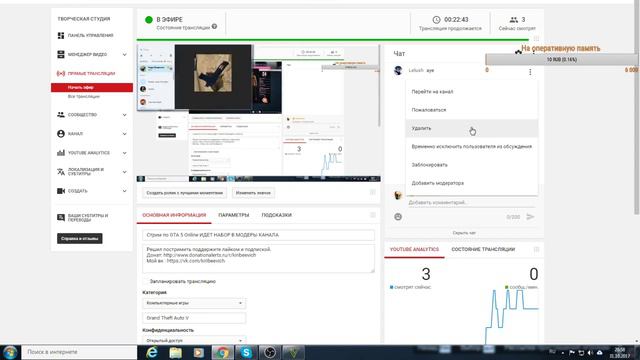Click the stream description text area
640x360 pixels.
click(258, 258)
